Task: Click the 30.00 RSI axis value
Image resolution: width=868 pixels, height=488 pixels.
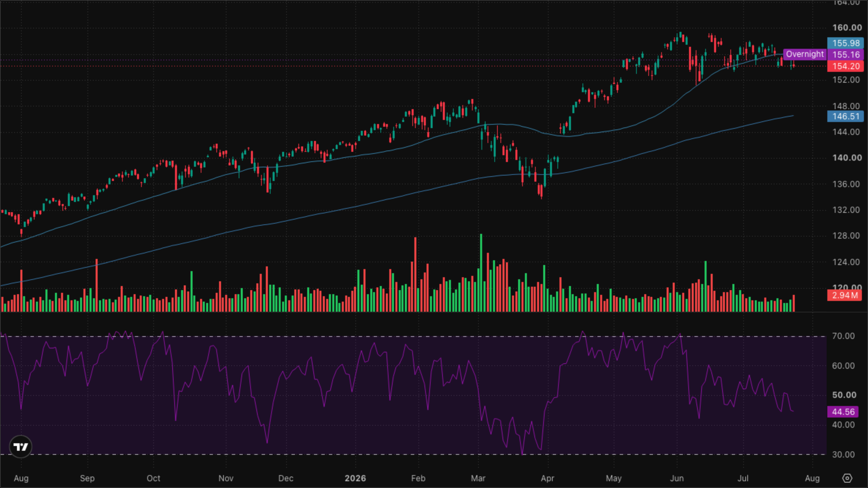Action: [x=843, y=454]
